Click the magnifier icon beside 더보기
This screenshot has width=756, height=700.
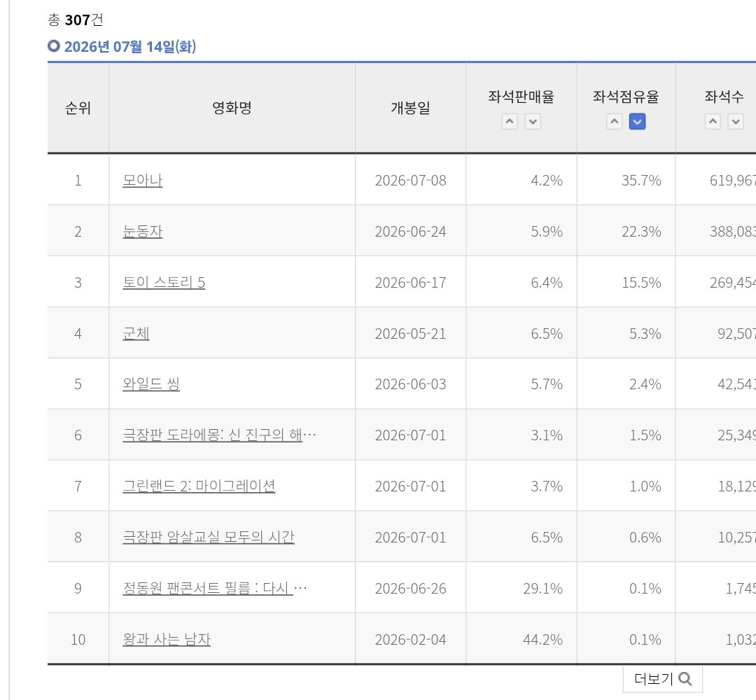click(685, 679)
